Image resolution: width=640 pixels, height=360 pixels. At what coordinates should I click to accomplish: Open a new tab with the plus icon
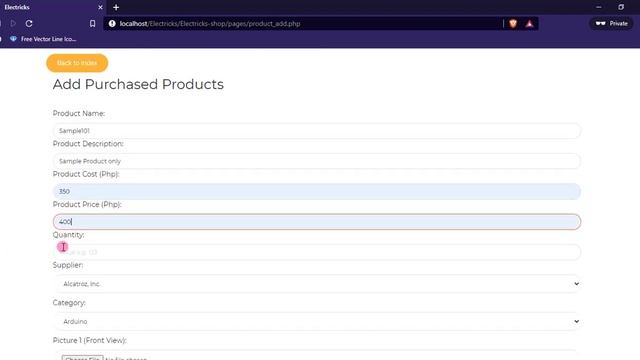click(x=116, y=7)
